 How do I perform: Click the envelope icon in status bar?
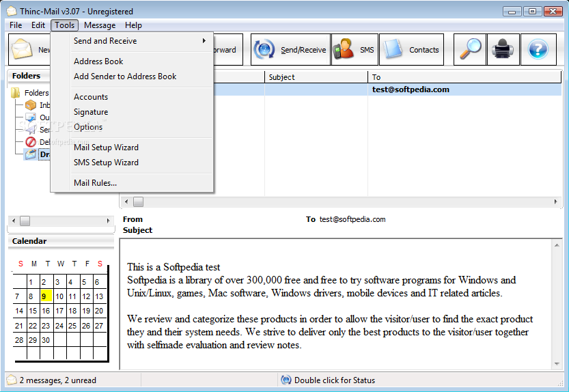tap(12, 380)
